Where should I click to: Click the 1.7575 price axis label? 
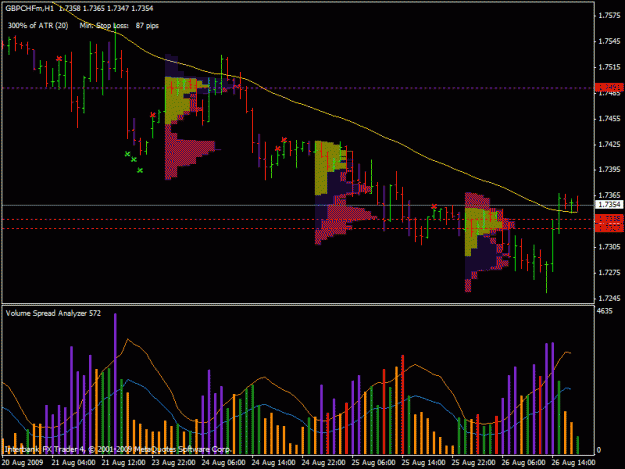[x=609, y=16]
